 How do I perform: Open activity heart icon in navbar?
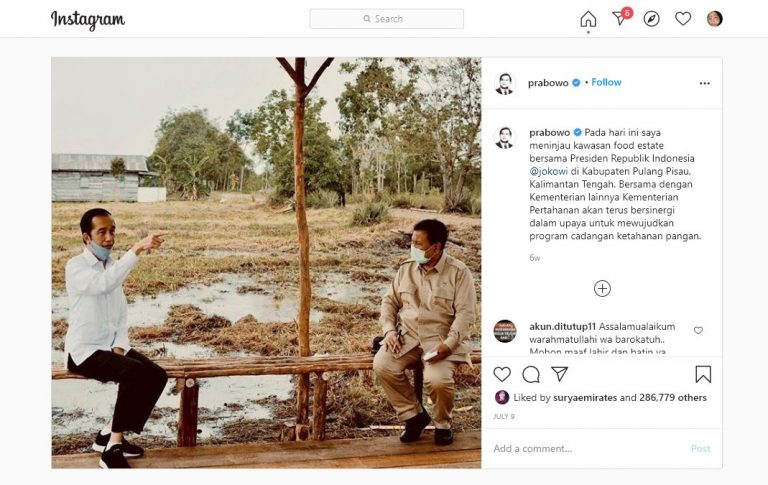683,19
